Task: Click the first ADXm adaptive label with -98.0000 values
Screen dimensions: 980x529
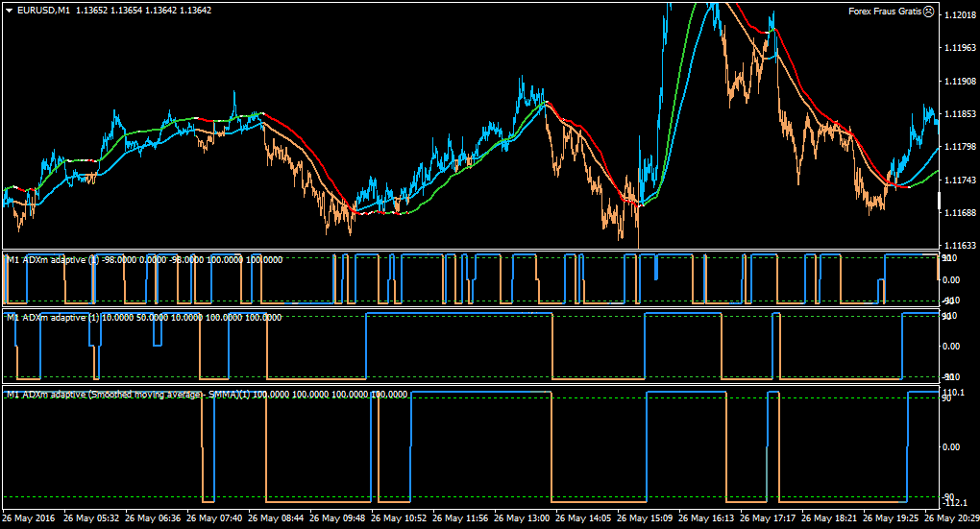Action: pos(144,260)
